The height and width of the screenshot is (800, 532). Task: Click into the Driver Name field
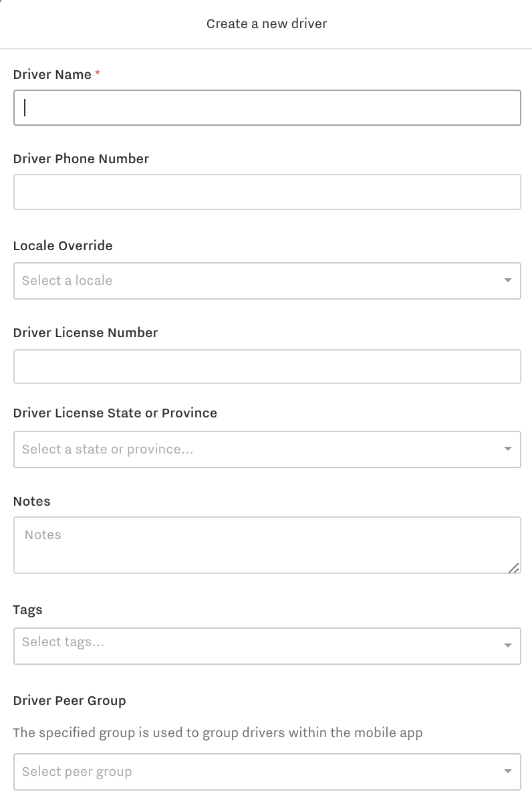click(267, 107)
